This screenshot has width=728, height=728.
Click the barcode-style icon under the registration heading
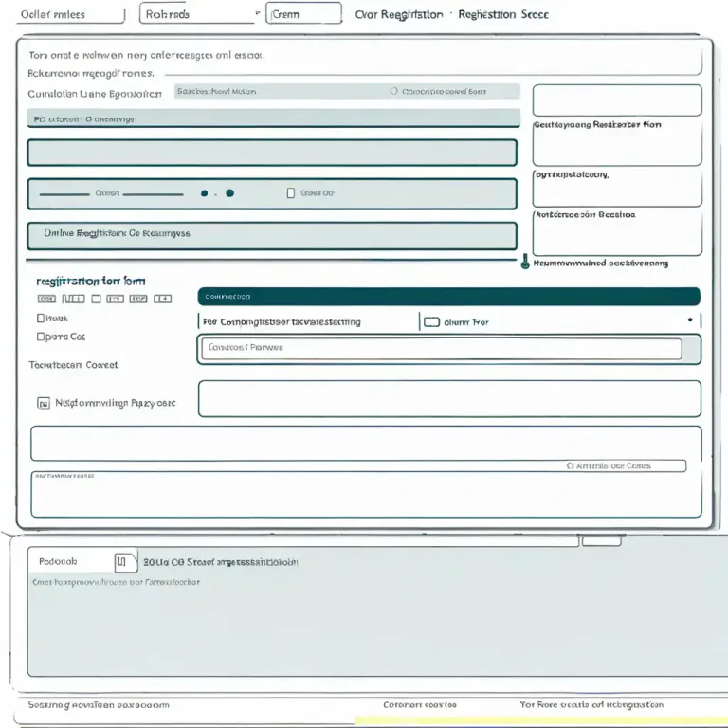point(73,299)
